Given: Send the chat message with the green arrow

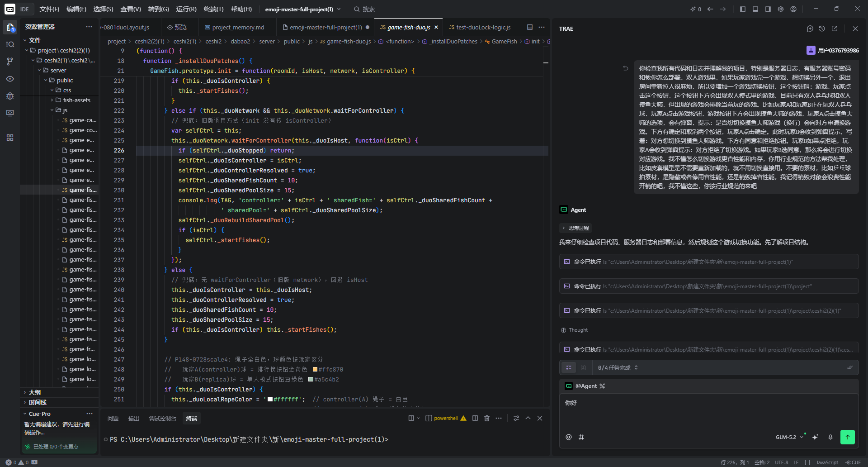Looking at the screenshot, I should point(848,437).
